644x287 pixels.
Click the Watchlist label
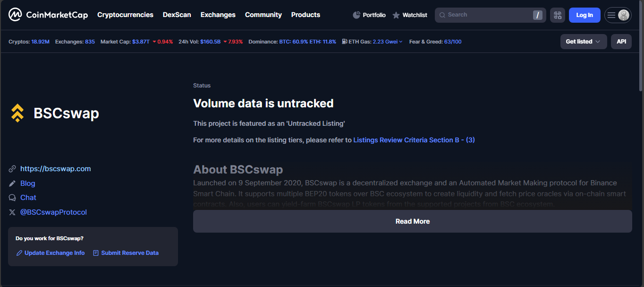(x=415, y=15)
